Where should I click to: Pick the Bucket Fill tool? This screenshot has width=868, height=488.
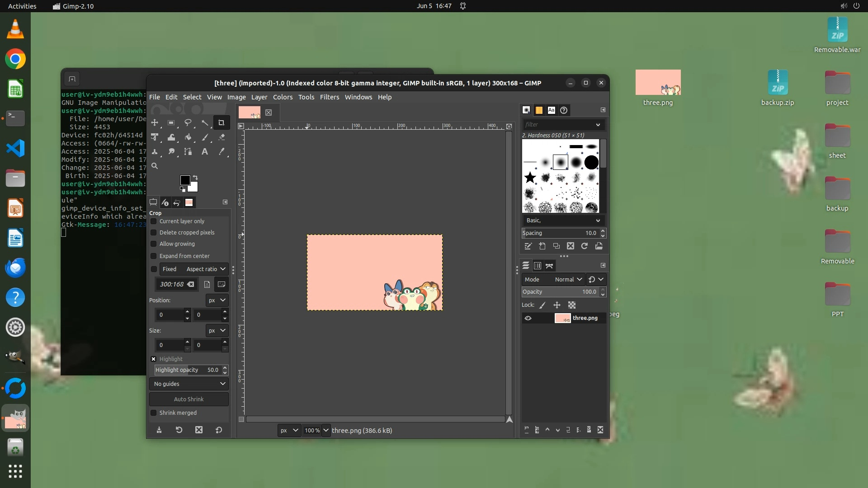(188, 137)
